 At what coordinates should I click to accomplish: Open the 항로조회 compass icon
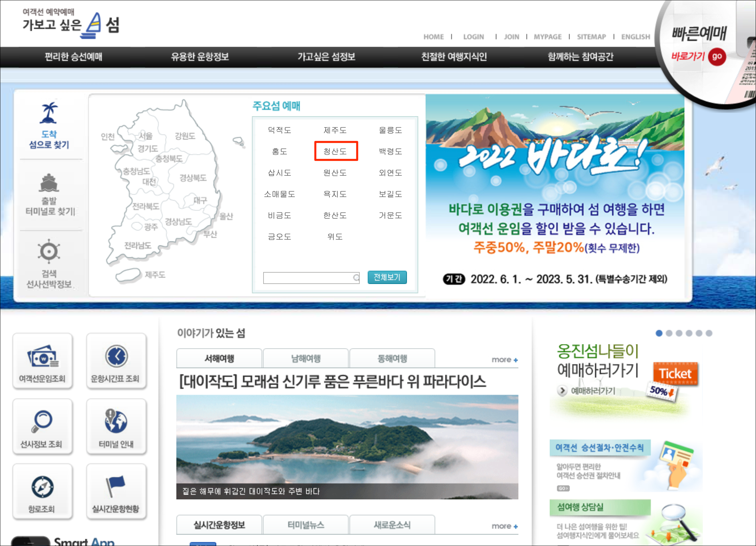coord(42,487)
